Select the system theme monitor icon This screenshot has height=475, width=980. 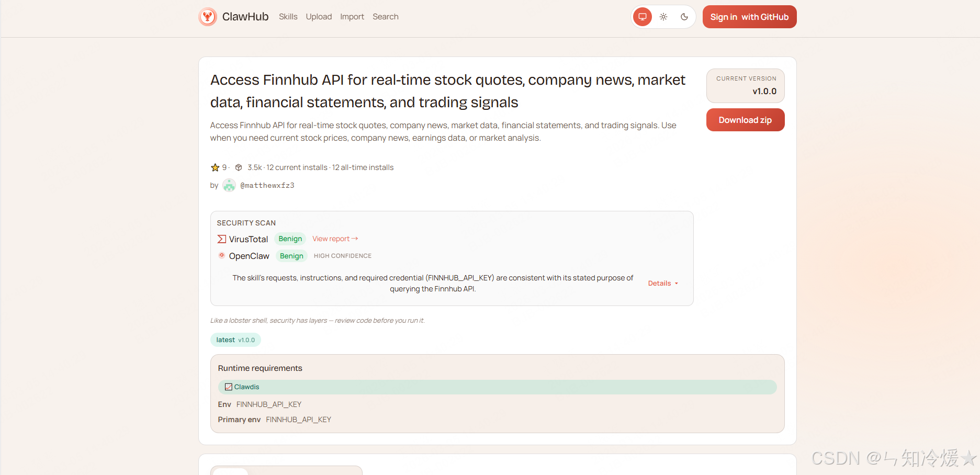(x=643, y=17)
